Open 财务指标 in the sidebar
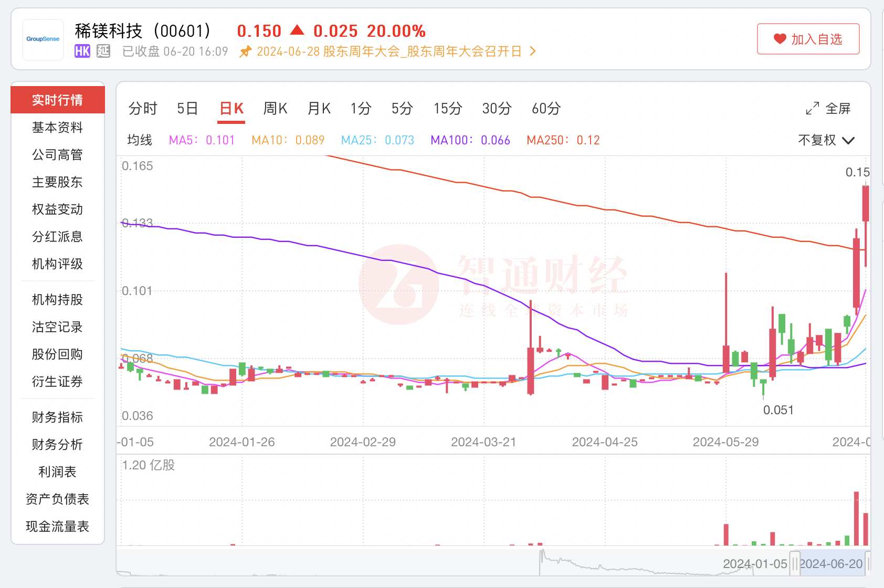 [x=58, y=417]
